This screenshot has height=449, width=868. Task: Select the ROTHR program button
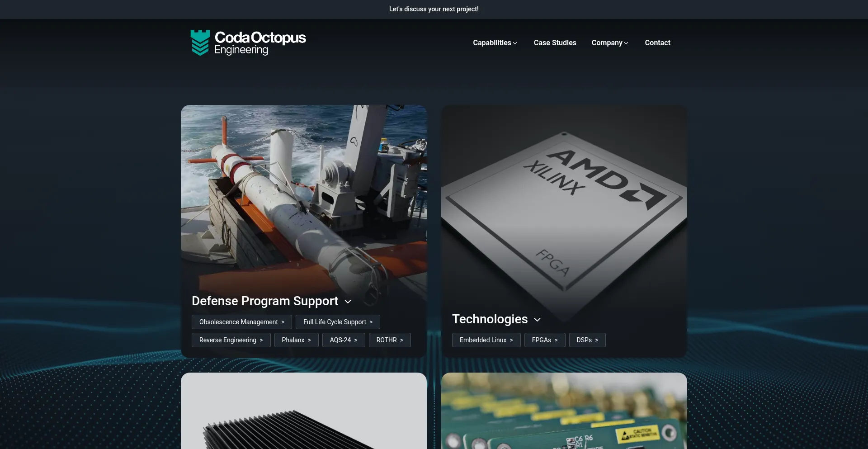389,340
